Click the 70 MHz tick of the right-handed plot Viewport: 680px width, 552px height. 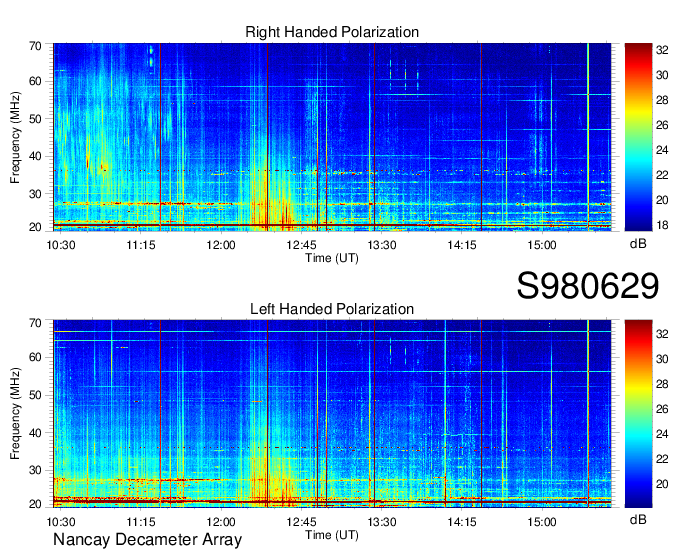pos(36,46)
